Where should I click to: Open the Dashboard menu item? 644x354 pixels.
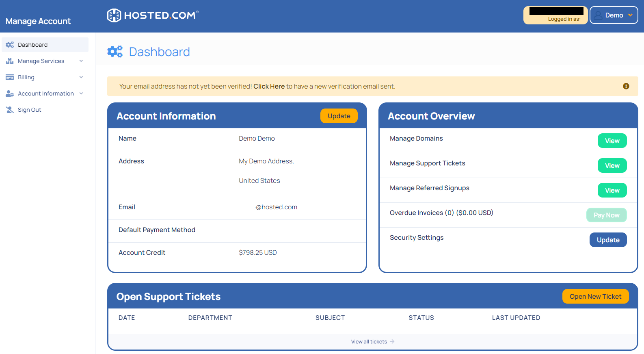[x=45, y=45]
